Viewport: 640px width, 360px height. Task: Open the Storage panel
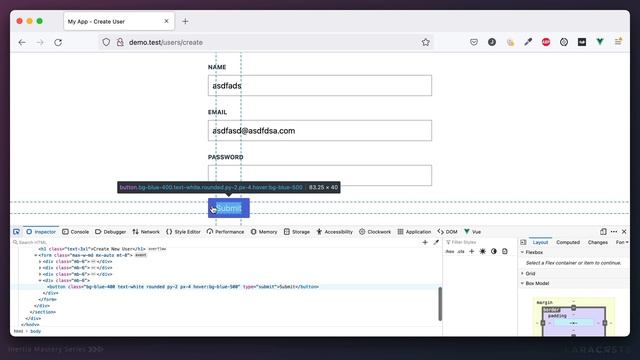coord(297,231)
